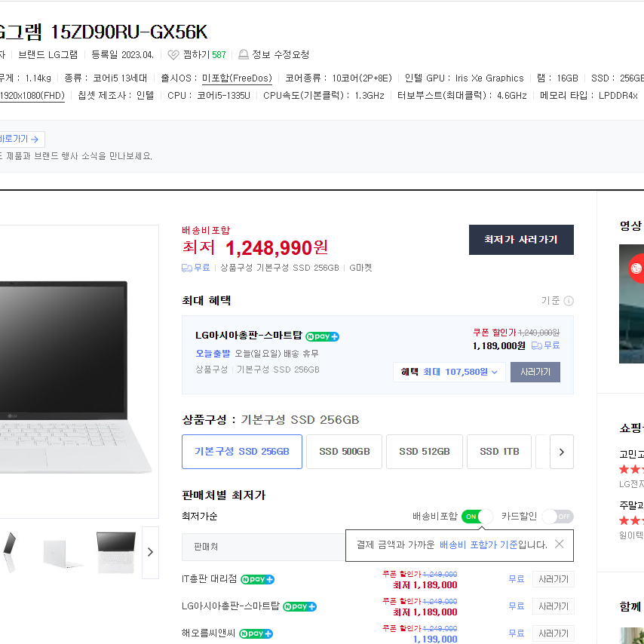The height and width of the screenshot is (644, 644).
Task: Click 최저가순 sort label
Action: [200, 517]
